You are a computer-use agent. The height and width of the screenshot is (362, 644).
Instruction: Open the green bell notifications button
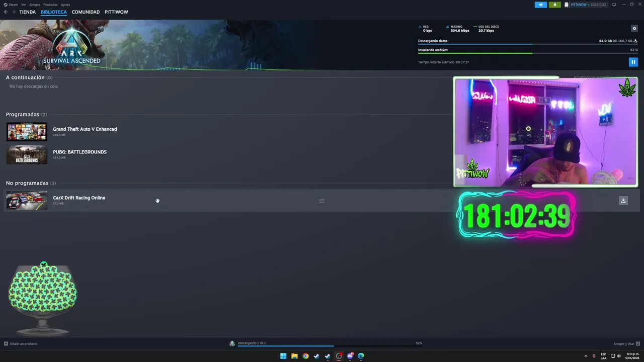555,5
